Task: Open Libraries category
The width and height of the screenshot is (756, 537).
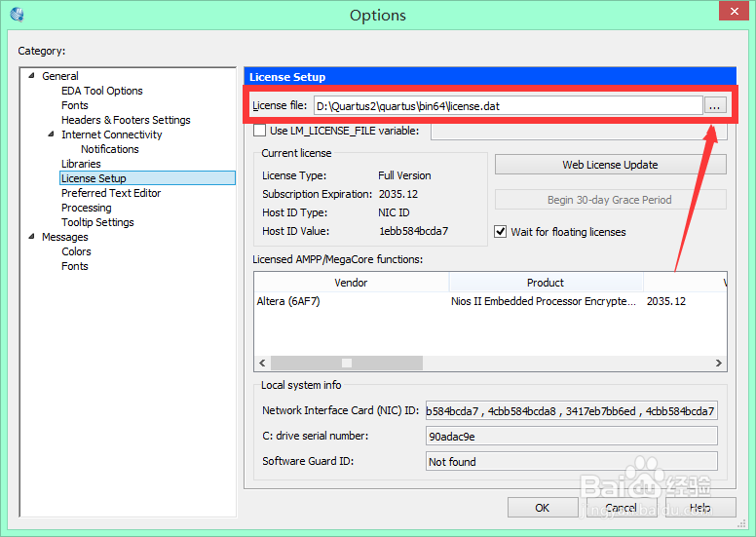Action: coord(81,164)
